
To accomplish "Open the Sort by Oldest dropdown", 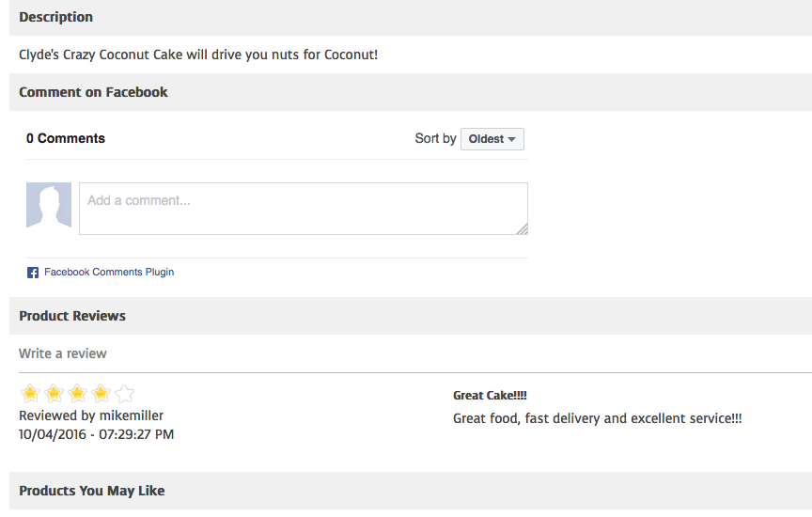I will coord(492,139).
